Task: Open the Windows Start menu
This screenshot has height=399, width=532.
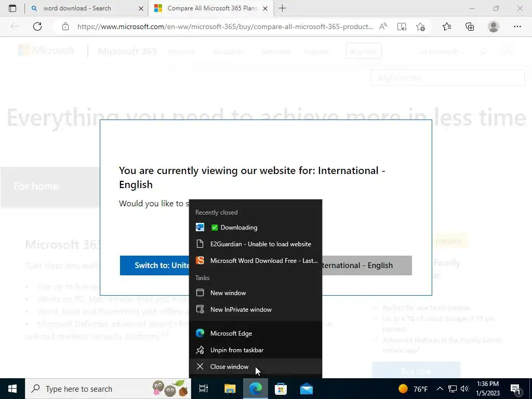Action: [x=12, y=389]
